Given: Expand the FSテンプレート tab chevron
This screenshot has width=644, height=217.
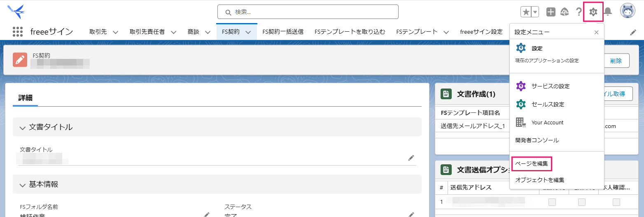Looking at the screenshot, I should (x=446, y=32).
